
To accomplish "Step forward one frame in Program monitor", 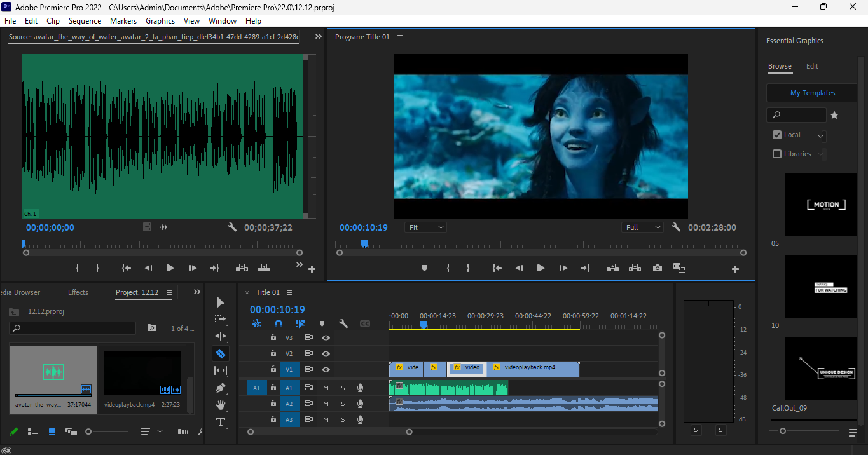I will (563, 268).
